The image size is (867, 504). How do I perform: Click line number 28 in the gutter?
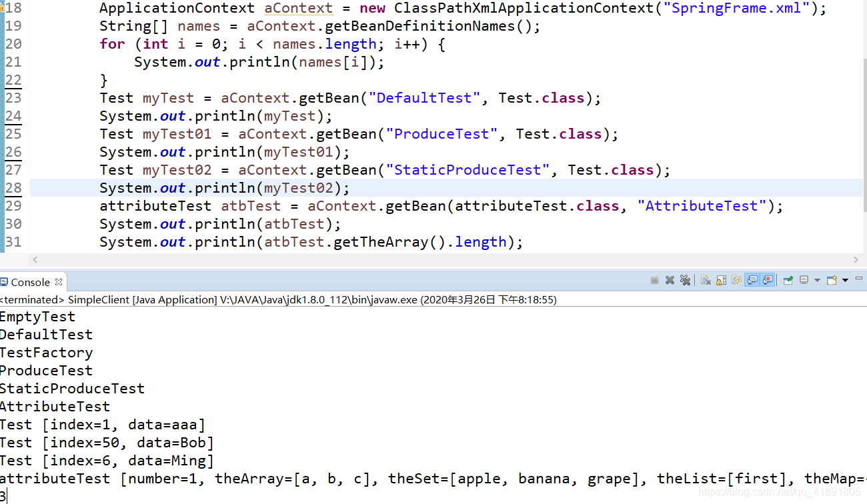point(13,187)
